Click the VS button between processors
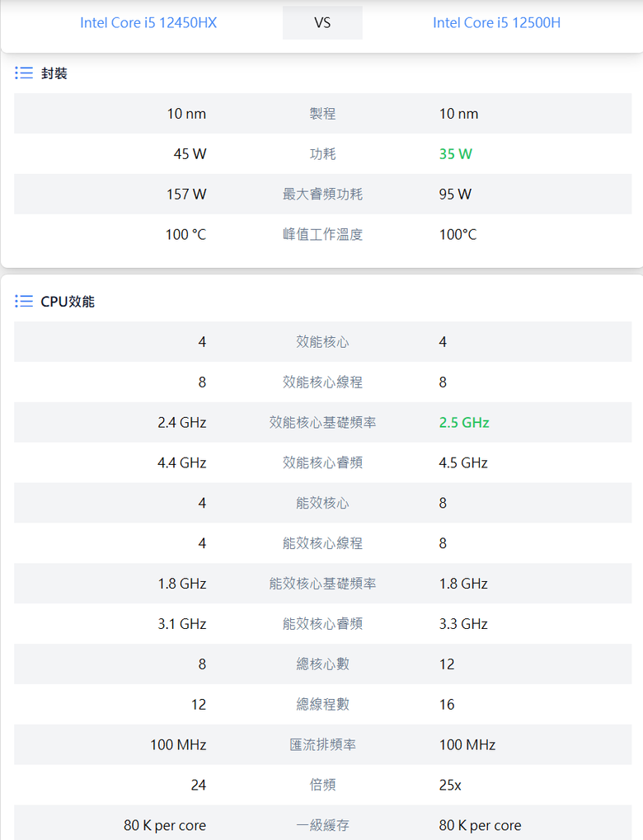Screen dimensions: 643x840 [322, 22]
